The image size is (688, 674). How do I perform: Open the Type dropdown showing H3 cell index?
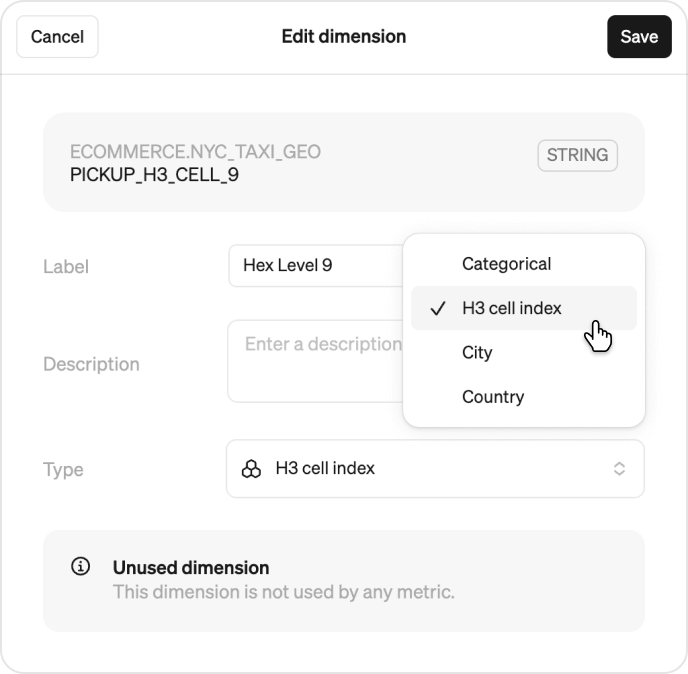435,469
